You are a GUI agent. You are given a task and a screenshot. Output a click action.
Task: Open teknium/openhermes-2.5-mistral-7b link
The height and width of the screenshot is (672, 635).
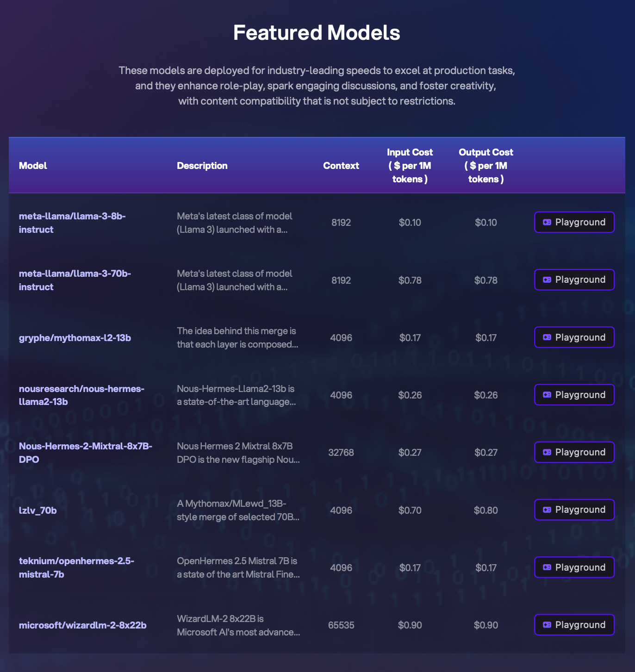(76, 567)
